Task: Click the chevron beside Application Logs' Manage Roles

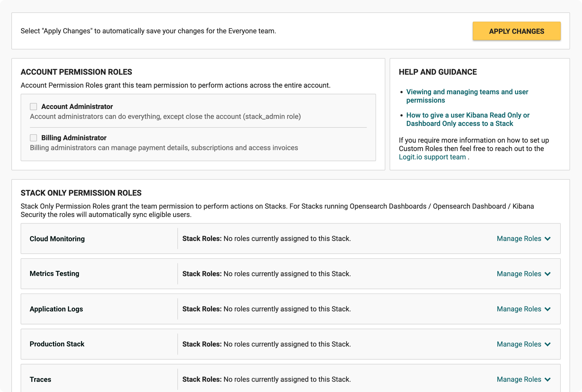Action: coord(548,309)
